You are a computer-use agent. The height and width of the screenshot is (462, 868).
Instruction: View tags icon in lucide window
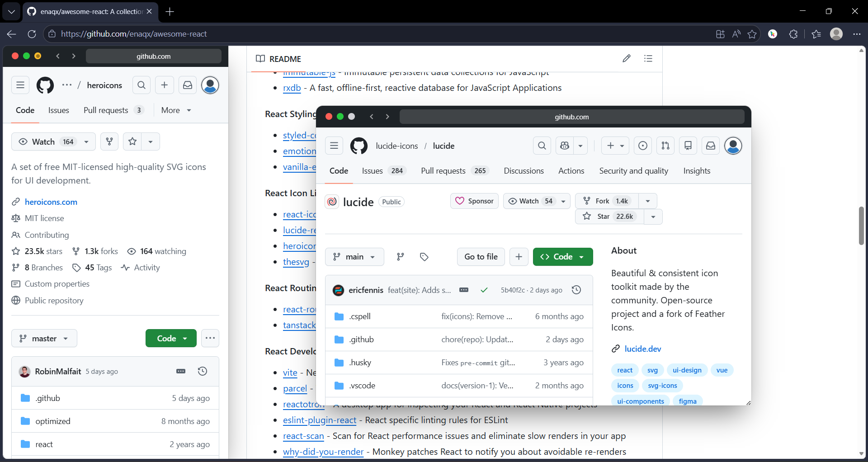coord(424,257)
